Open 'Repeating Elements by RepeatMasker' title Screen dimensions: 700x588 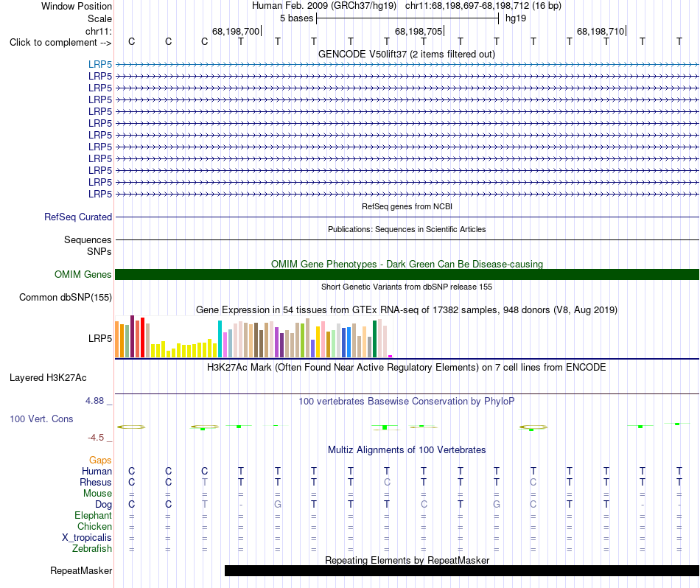click(x=407, y=560)
